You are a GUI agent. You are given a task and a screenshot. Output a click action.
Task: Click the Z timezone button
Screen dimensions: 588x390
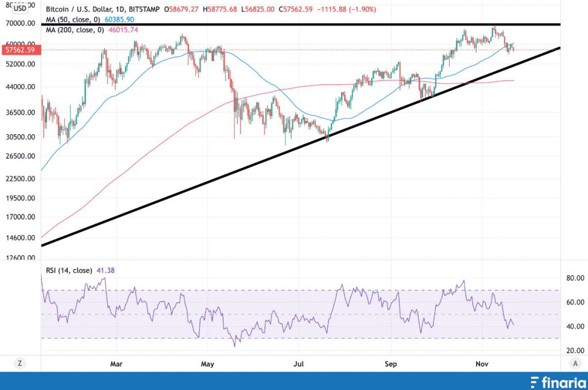(x=20, y=363)
